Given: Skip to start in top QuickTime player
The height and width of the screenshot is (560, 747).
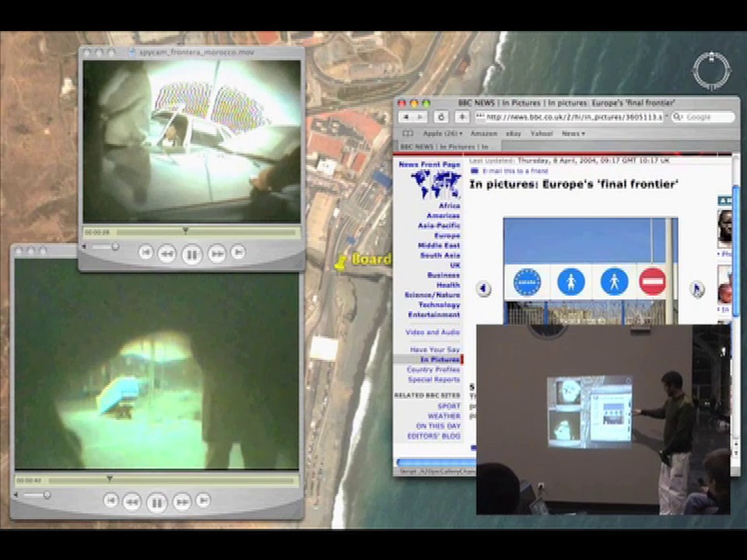Looking at the screenshot, I should pyautogui.click(x=146, y=252).
